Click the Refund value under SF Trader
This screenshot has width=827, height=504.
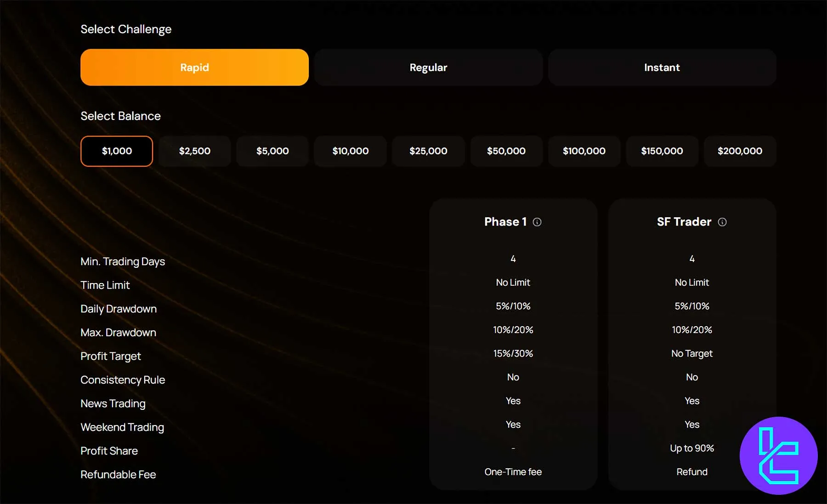point(691,471)
